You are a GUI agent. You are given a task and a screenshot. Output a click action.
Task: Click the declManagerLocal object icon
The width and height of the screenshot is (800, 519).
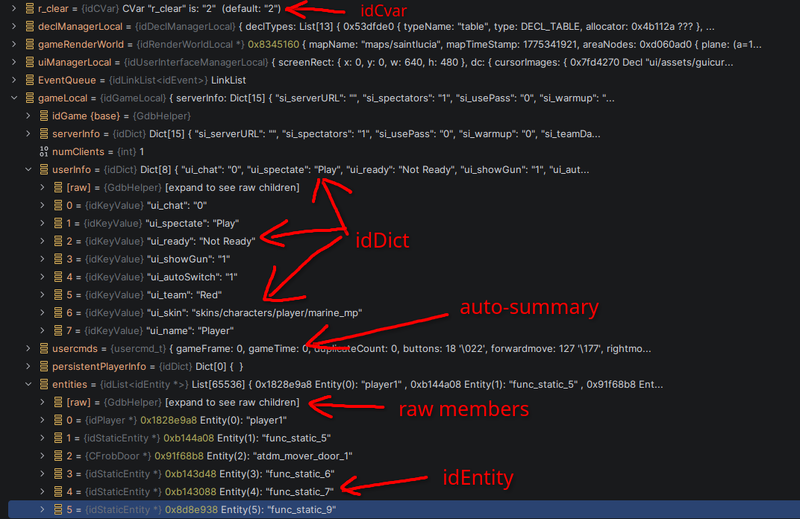tap(30, 26)
